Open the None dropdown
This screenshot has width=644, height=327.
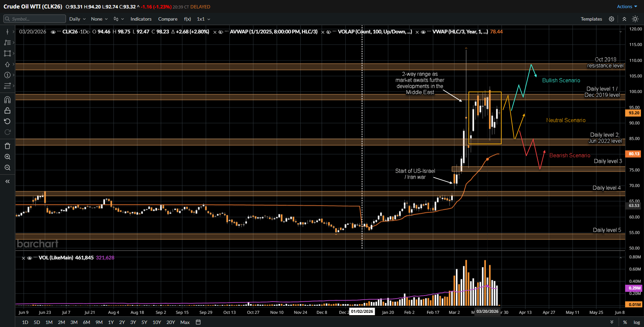click(x=99, y=19)
